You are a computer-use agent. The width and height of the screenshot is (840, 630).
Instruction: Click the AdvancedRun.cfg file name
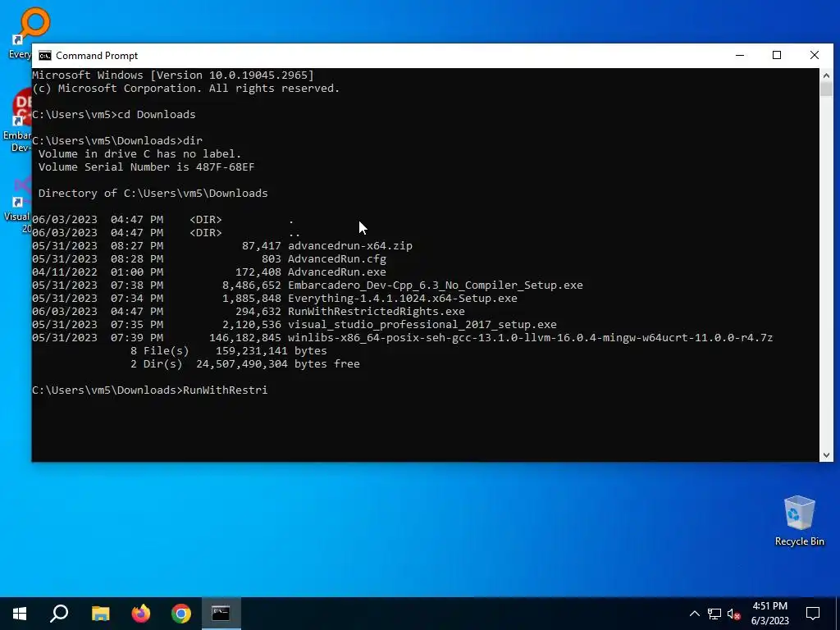click(x=337, y=258)
